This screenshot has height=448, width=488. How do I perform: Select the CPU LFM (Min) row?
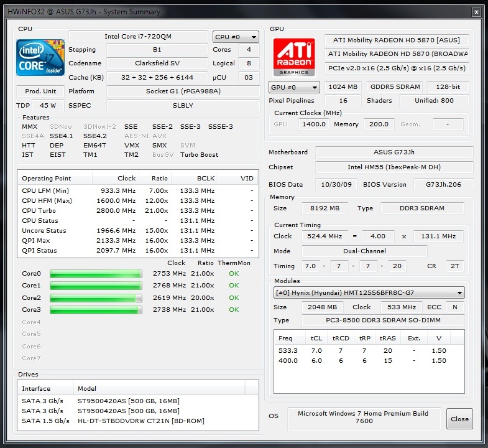click(x=138, y=190)
